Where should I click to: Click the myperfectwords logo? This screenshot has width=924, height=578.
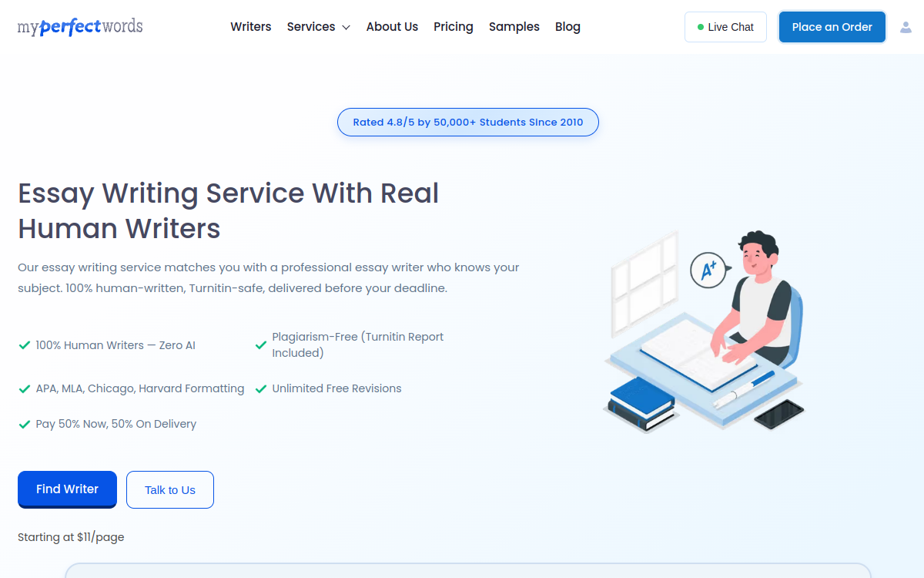coord(80,27)
